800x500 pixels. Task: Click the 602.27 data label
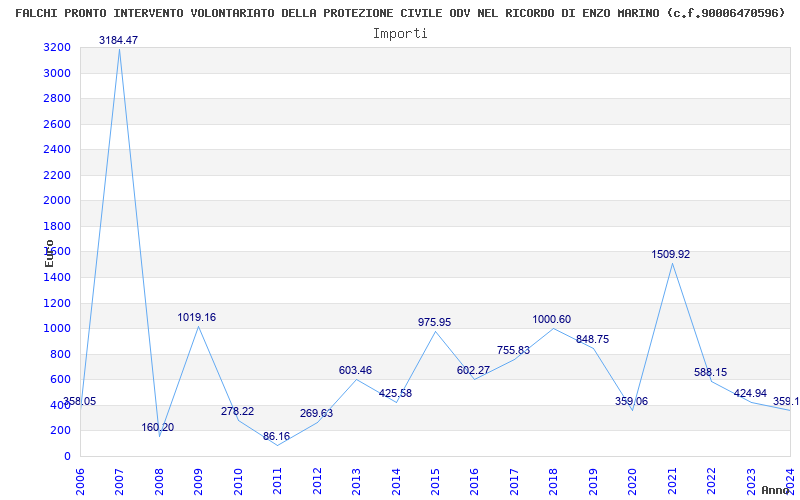(x=473, y=370)
